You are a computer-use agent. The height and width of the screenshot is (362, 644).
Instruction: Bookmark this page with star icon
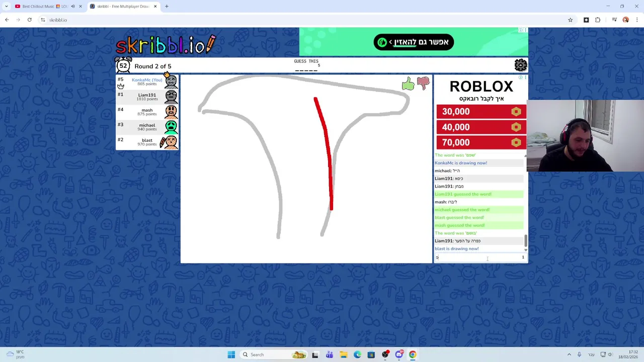point(570,20)
